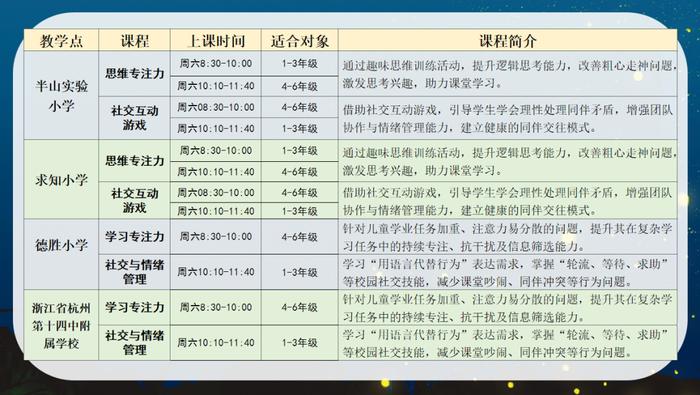Click 社交与情绪管理 course under 德胜小学
The width and height of the screenshot is (700, 395).
click(134, 272)
